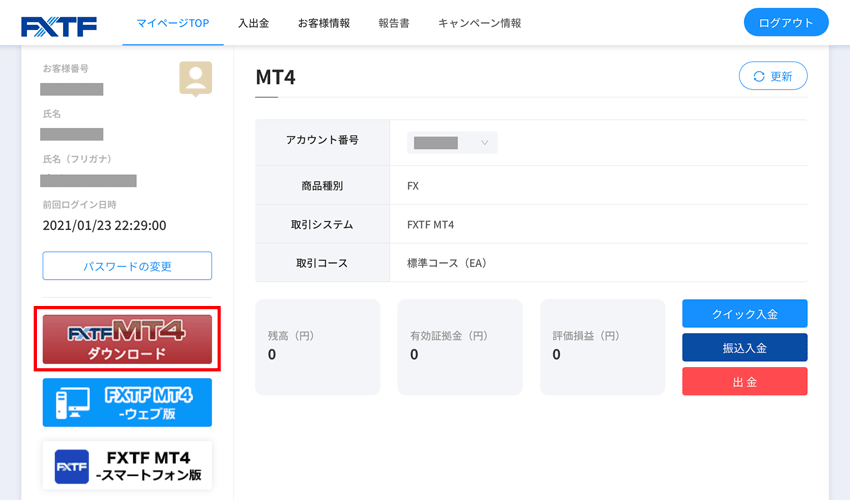The image size is (850, 500).
Task: Click the 評価損益(円) card
Action: point(602,347)
